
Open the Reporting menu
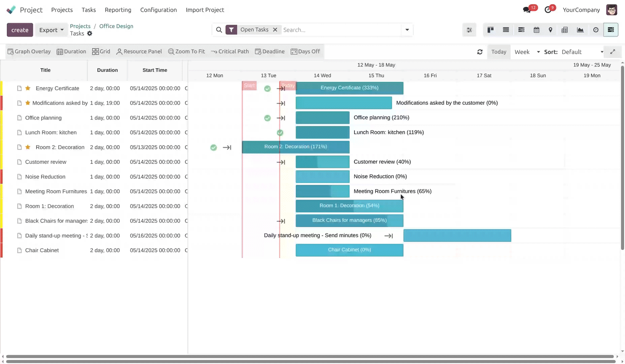click(118, 10)
